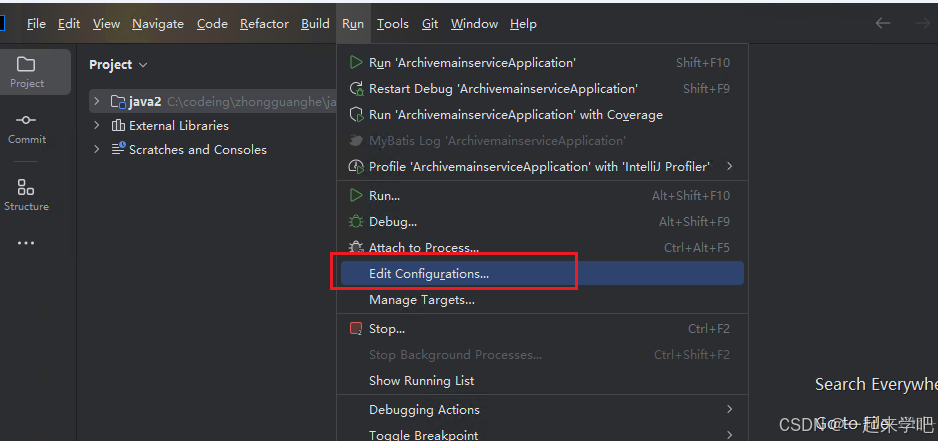Open the Code menu
Screen dimensions: 938x441
[x=212, y=23]
